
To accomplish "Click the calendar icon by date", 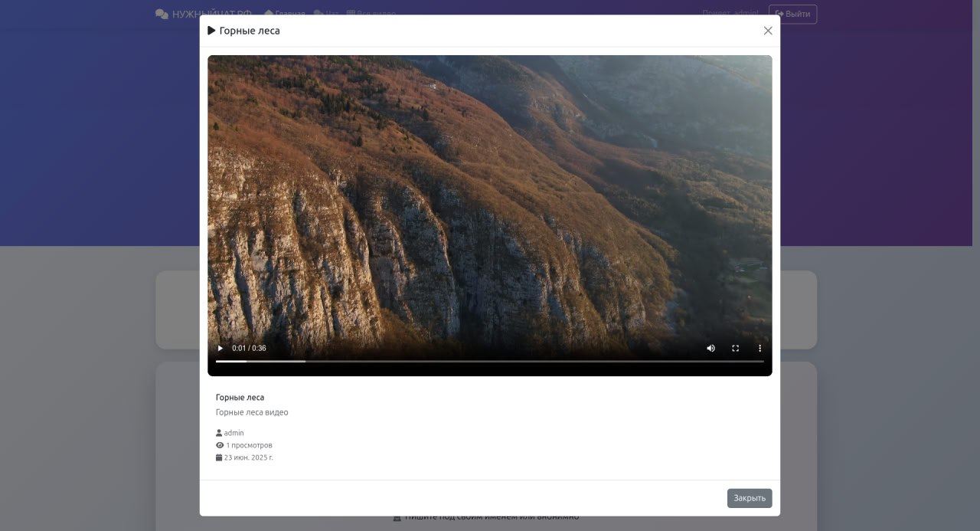I will (219, 457).
